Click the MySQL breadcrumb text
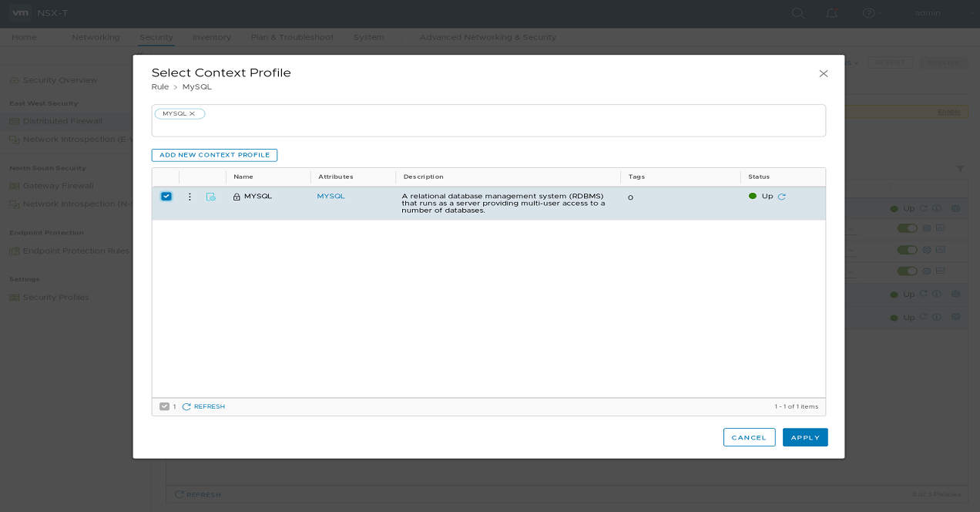The image size is (980, 512). [197, 87]
